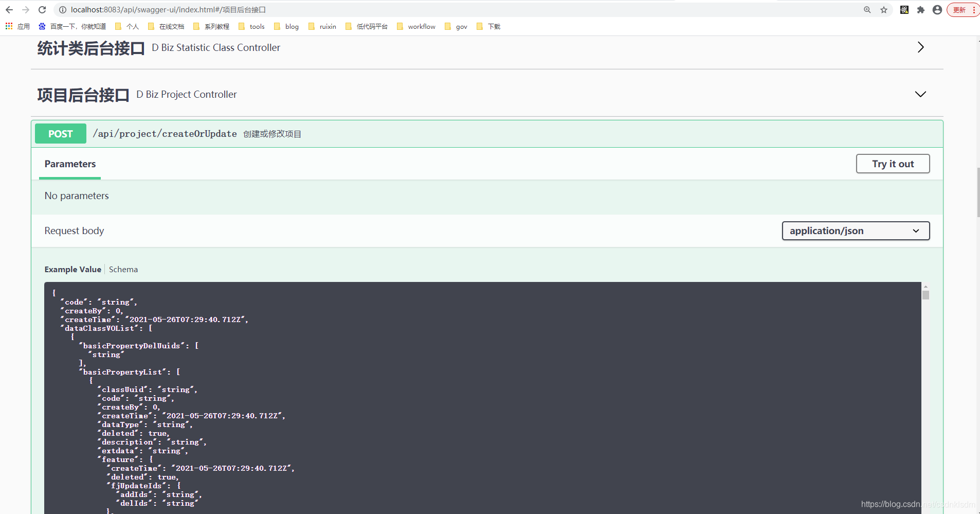Viewport: 980px width, 514px height.
Task: Bookmark this page with the star icon
Action: coord(884,10)
